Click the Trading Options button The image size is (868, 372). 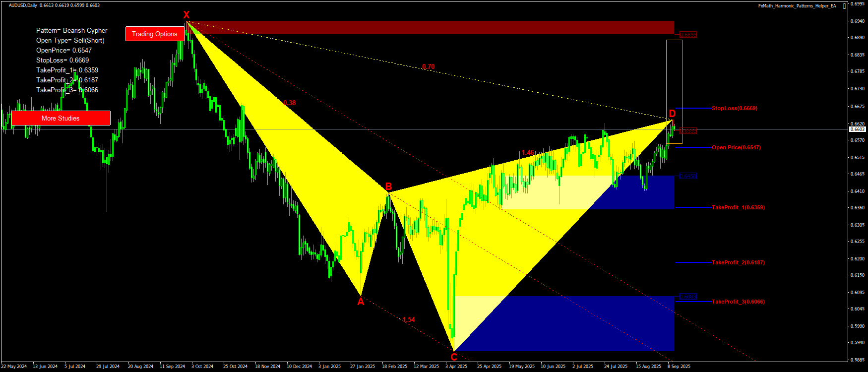pos(155,34)
